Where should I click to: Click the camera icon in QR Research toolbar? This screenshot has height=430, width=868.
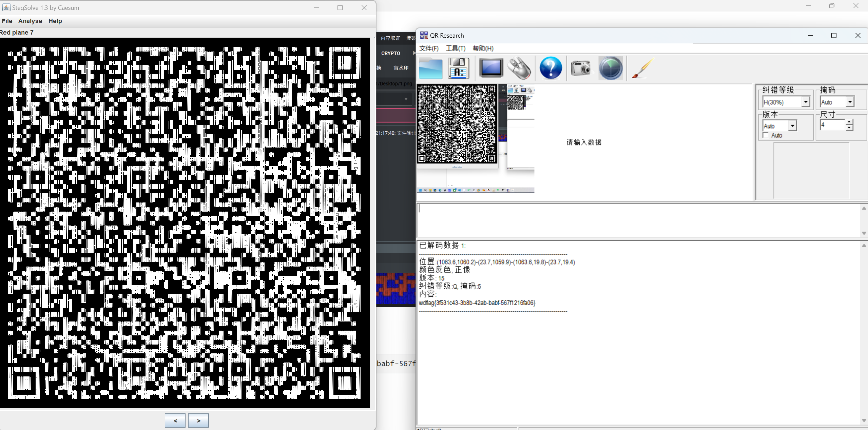pyautogui.click(x=580, y=68)
